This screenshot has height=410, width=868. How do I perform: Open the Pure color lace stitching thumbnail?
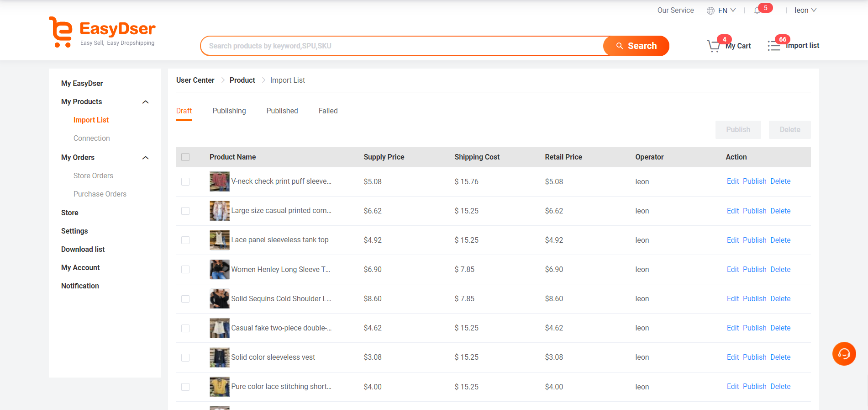220,386
